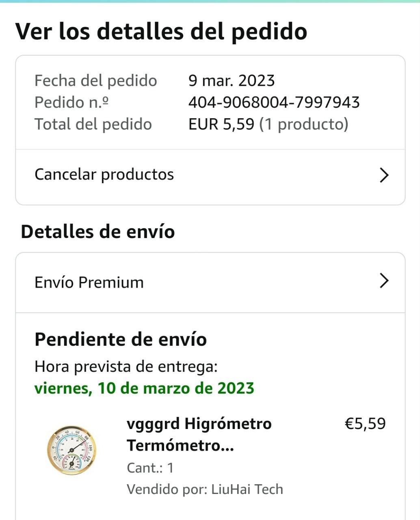Tap the Cancelar productos text
Viewport: 420px width, 520px height.
pyautogui.click(x=104, y=175)
